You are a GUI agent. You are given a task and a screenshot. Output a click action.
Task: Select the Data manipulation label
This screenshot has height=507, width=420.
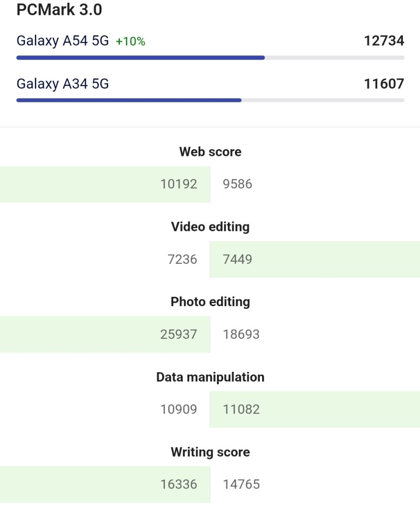(x=210, y=377)
